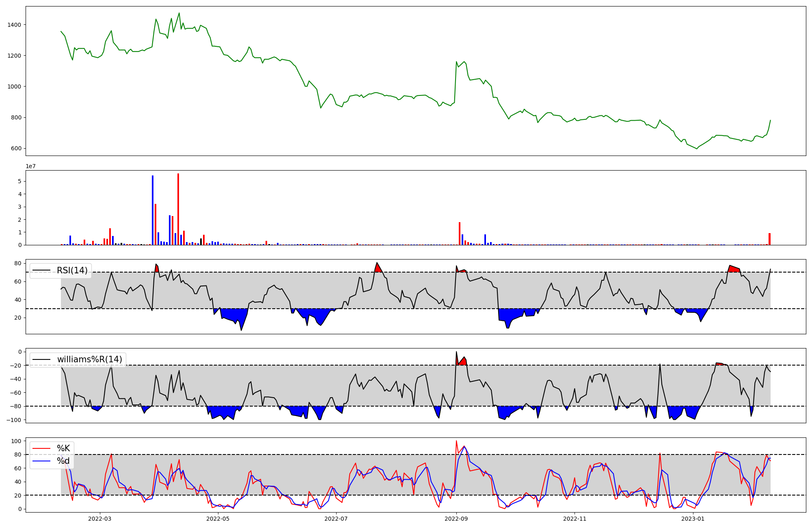Click the 2022-05 x-axis date label

point(218,519)
